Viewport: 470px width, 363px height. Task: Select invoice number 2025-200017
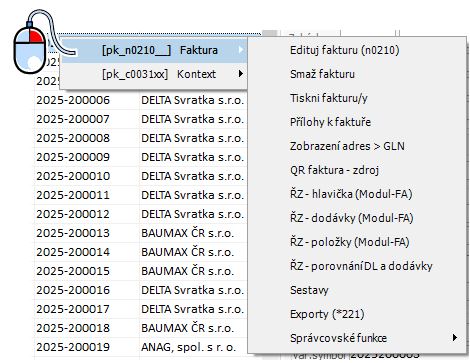click(73, 309)
